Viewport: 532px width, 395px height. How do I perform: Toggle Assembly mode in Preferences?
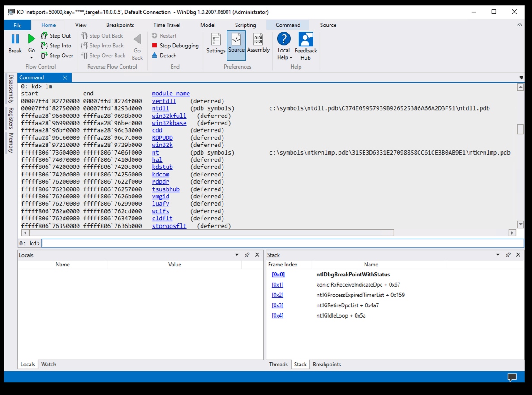[x=258, y=40]
